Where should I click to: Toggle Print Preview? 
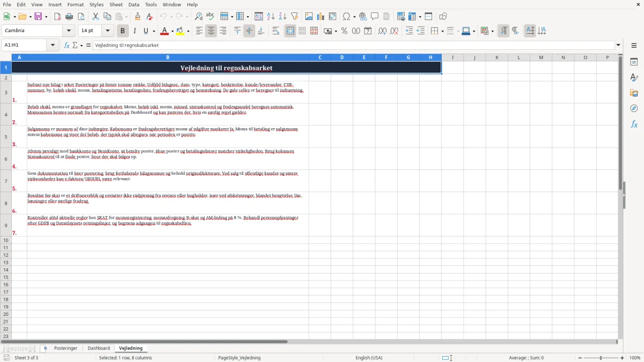tap(81, 17)
